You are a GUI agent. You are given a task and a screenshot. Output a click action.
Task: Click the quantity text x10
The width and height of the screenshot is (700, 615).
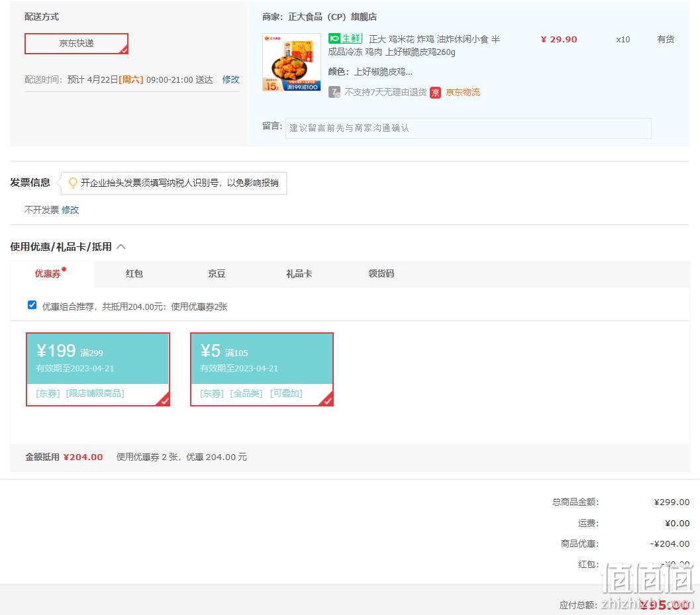click(x=623, y=39)
